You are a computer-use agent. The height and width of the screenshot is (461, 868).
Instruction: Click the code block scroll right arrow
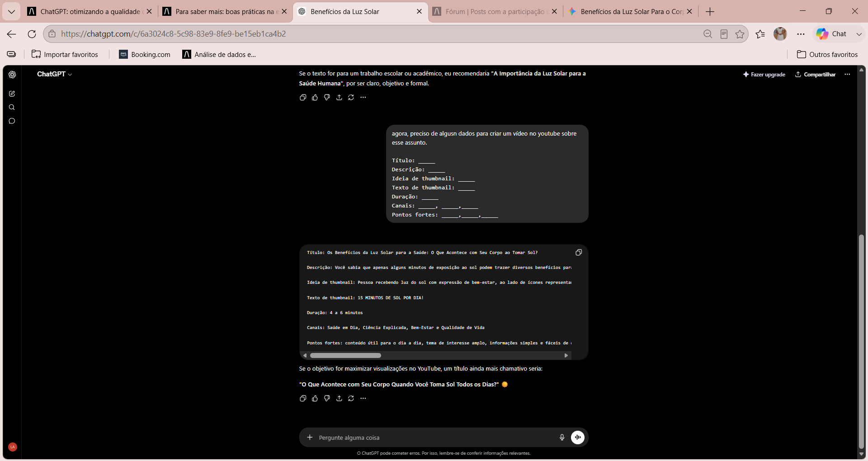566,356
